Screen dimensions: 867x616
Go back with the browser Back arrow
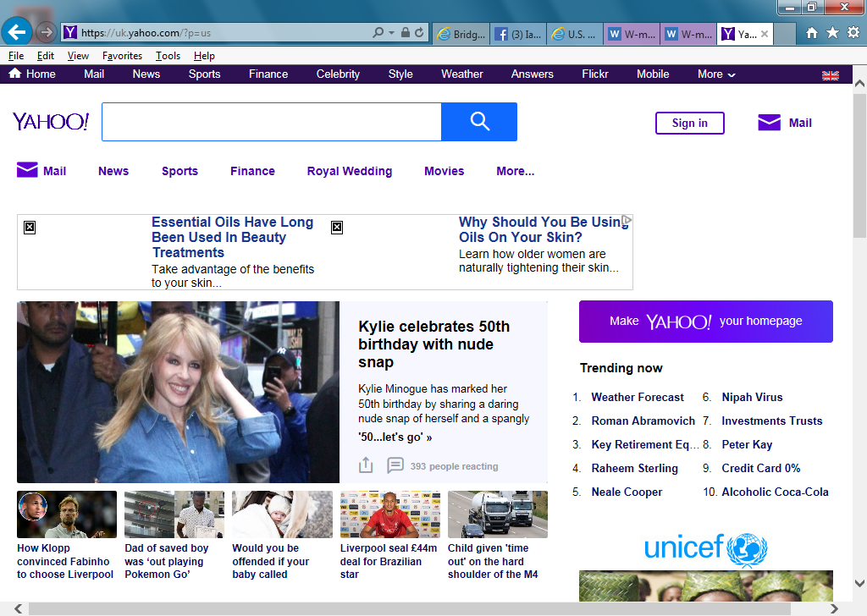tap(17, 32)
